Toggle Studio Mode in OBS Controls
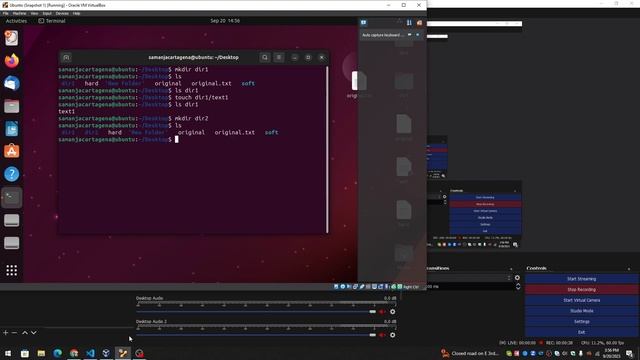 pyautogui.click(x=581, y=311)
